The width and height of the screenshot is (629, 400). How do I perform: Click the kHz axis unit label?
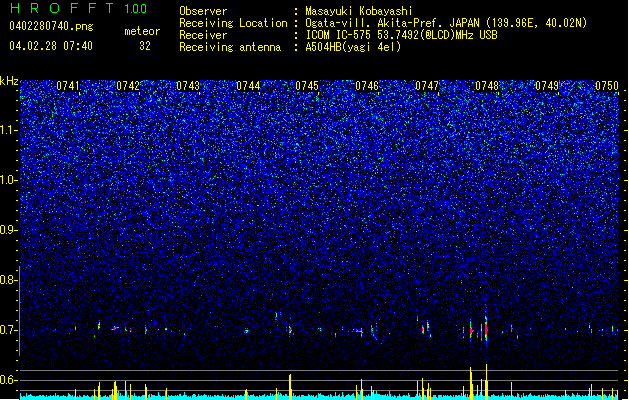(x=9, y=81)
